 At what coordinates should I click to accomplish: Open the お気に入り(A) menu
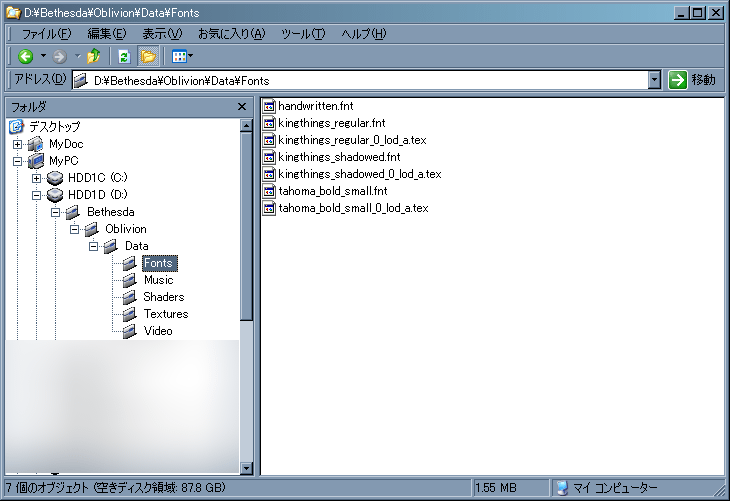click(232, 34)
